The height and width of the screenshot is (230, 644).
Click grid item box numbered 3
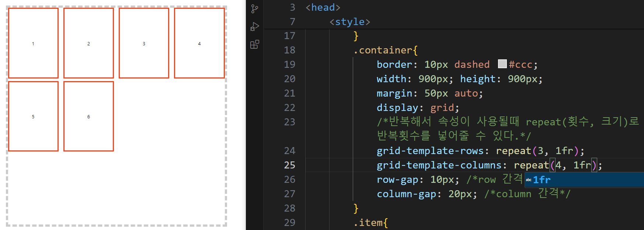[x=144, y=43]
